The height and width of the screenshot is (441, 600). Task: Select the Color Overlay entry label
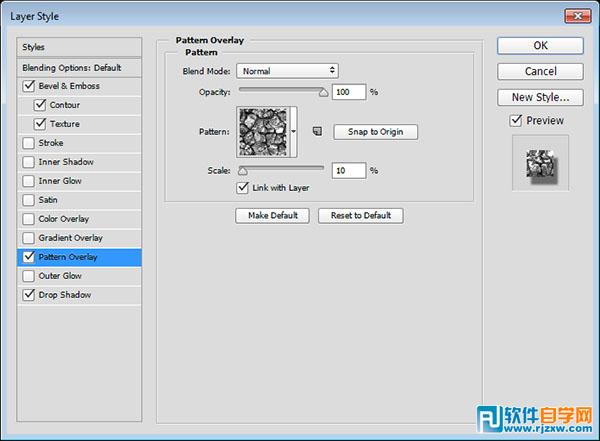click(64, 219)
